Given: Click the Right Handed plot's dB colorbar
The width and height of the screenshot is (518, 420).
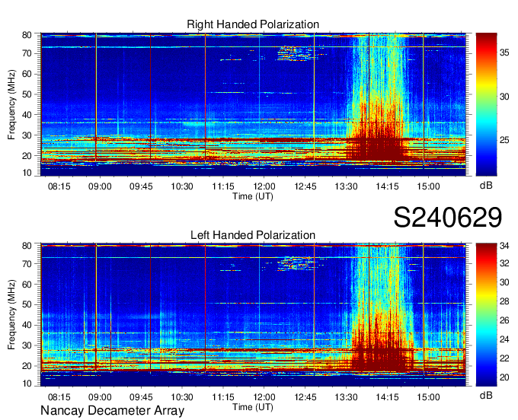Looking at the screenshot, I should click(486, 104).
